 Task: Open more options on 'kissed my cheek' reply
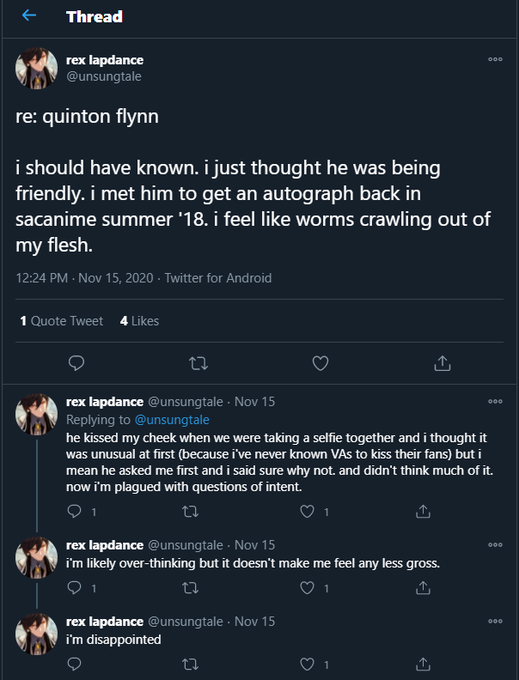coord(495,401)
